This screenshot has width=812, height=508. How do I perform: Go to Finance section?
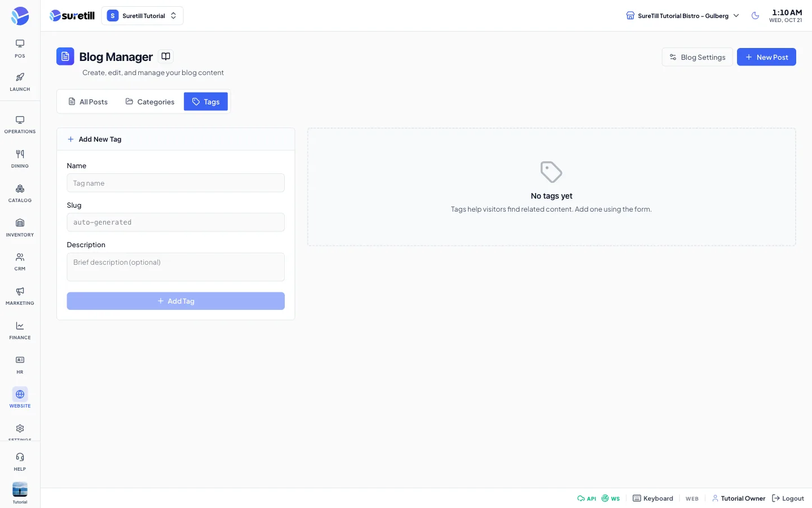20,331
